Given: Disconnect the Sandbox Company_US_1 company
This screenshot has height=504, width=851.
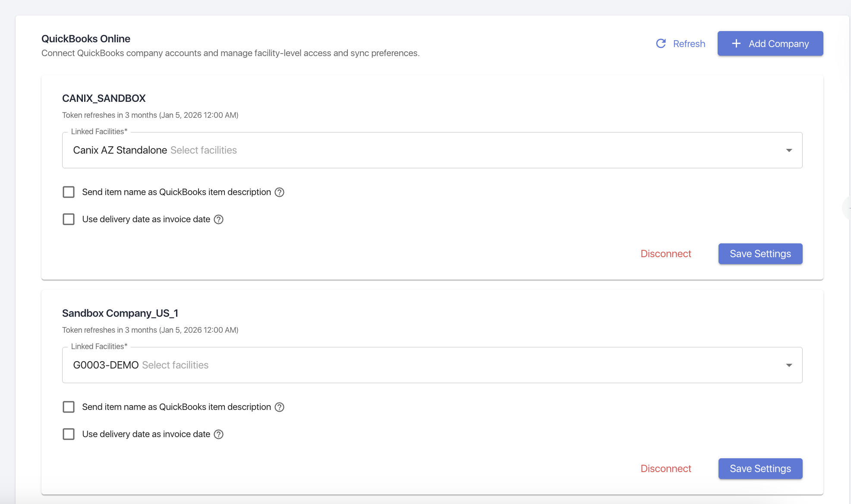Looking at the screenshot, I should coord(665,469).
